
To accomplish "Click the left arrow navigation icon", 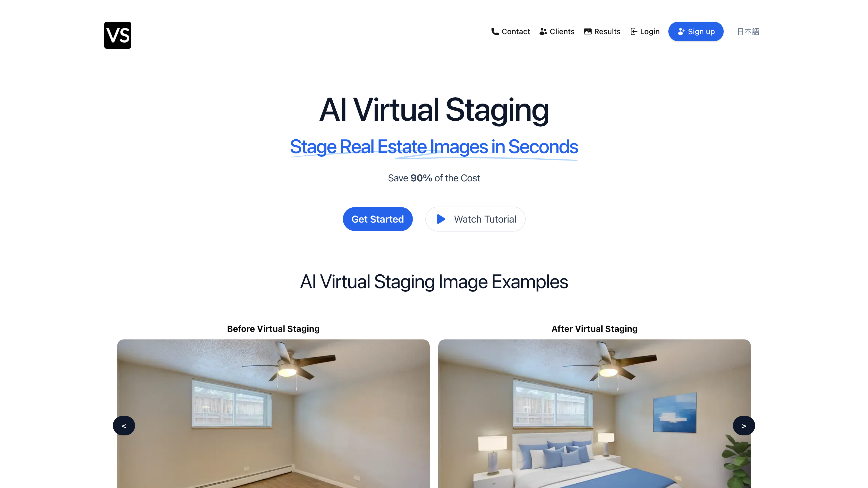I will pos(123,425).
